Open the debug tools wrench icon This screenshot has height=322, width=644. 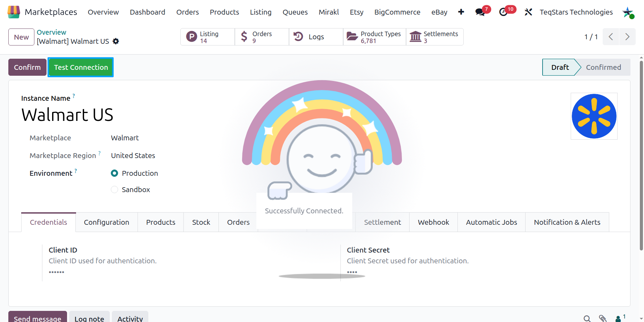point(528,12)
